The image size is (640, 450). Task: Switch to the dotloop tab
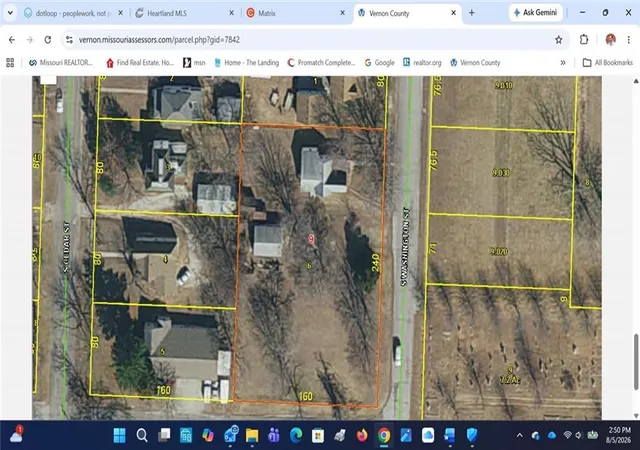(x=73, y=13)
